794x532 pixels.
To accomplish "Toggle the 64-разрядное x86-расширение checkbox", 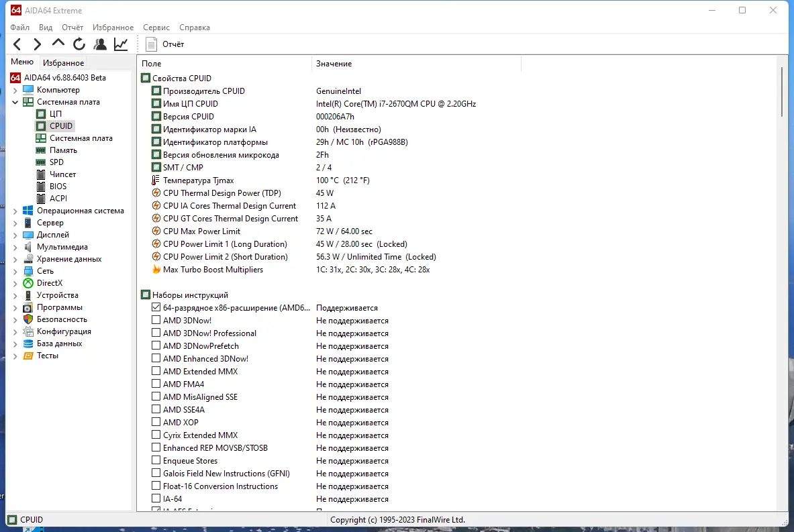I will (x=156, y=307).
